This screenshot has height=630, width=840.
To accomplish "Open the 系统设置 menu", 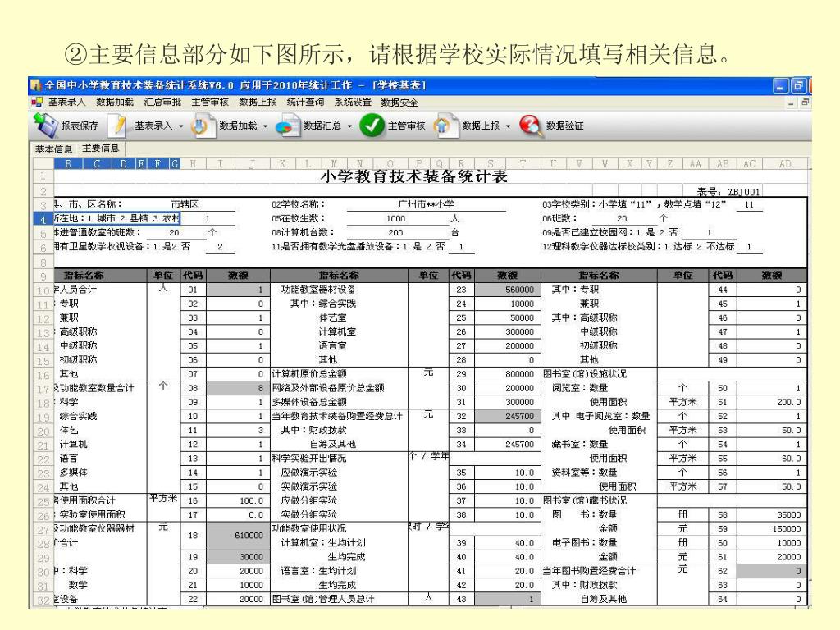I will coord(353,102).
